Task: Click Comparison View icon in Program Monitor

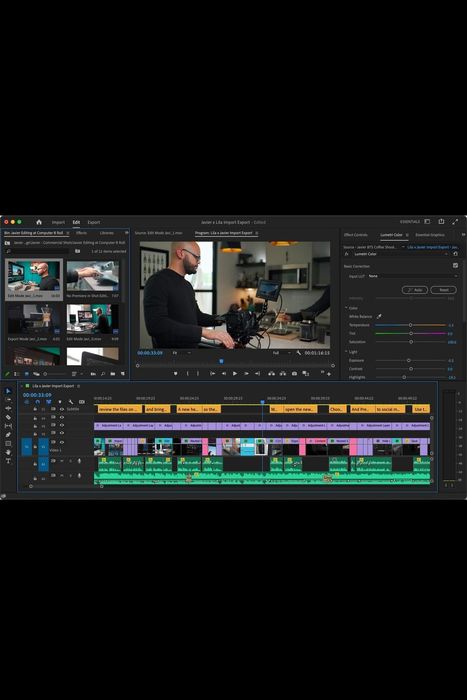Action: click(306, 374)
